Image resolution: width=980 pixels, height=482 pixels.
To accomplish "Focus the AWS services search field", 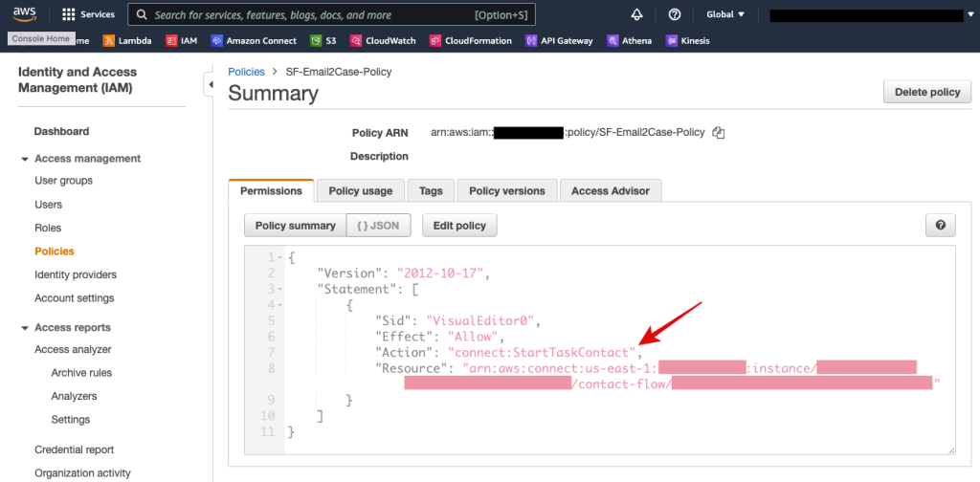I will 331,14.
